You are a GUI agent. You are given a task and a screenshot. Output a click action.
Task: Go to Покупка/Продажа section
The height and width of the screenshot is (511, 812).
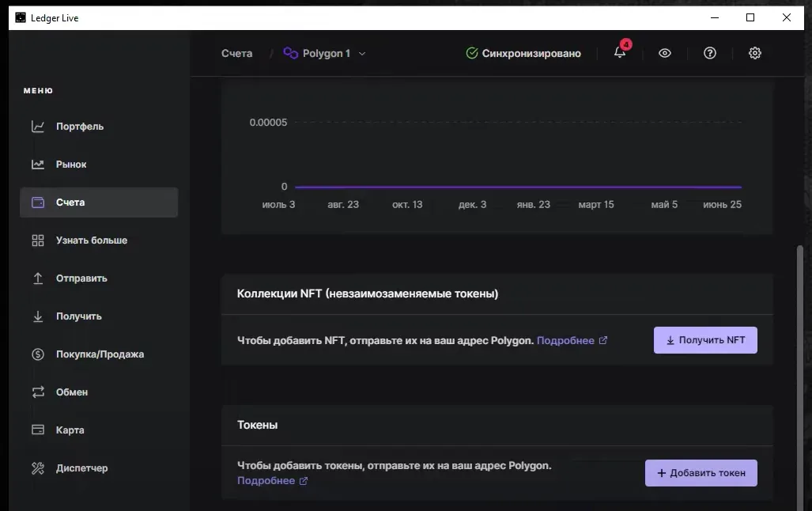pyautogui.click(x=98, y=354)
